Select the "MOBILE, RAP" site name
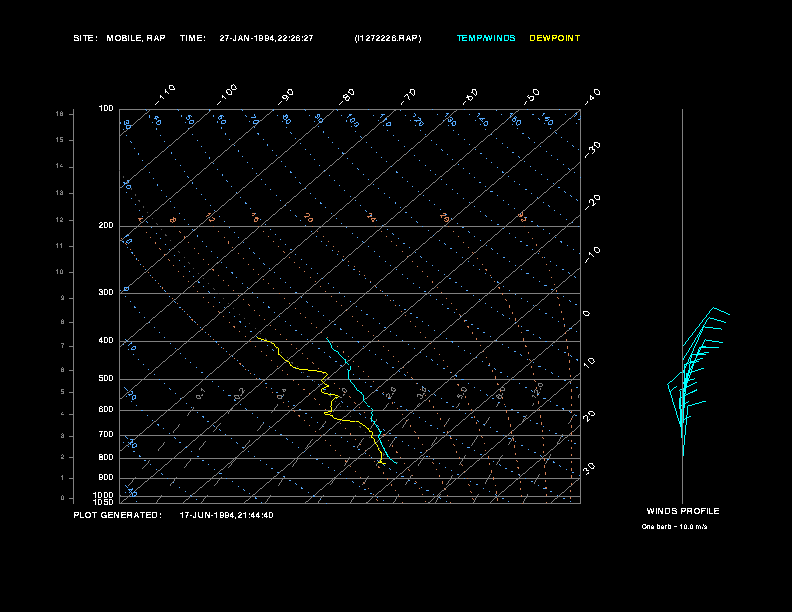The width and height of the screenshot is (792, 612). click(x=136, y=38)
